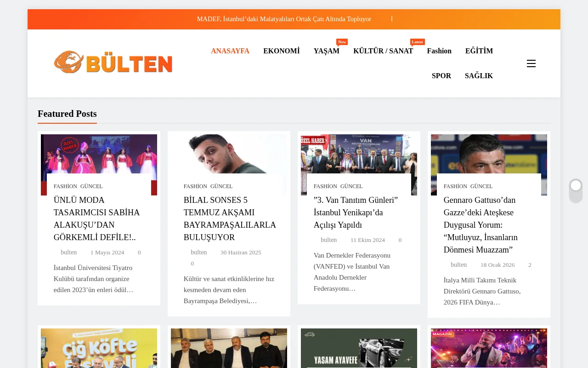Expand the YAŞAM dropdown menu
Viewport: 588px width, 368px height.
tap(326, 51)
